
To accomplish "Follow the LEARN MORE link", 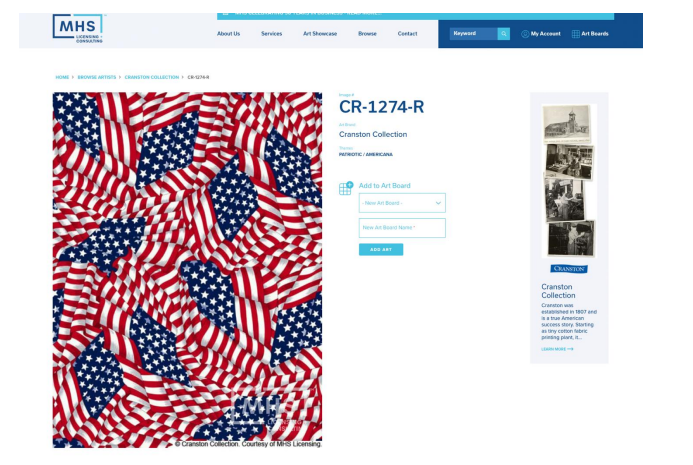I will click(x=557, y=349).
